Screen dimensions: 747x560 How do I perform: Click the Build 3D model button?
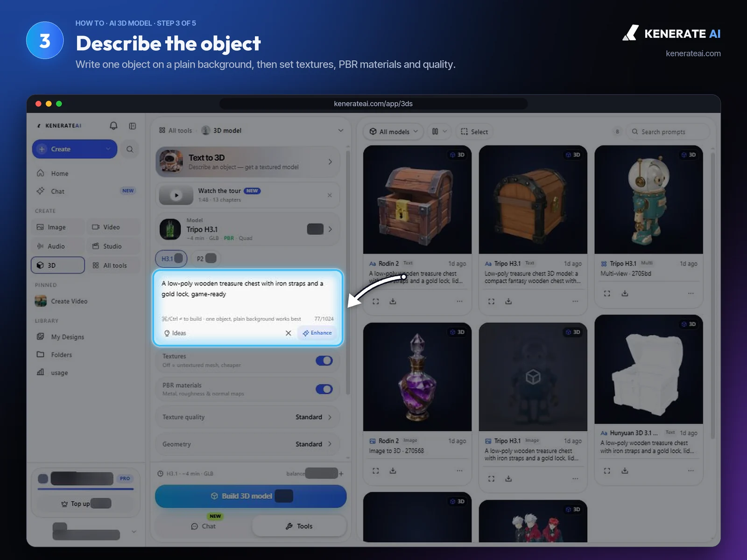pos(251,496)
